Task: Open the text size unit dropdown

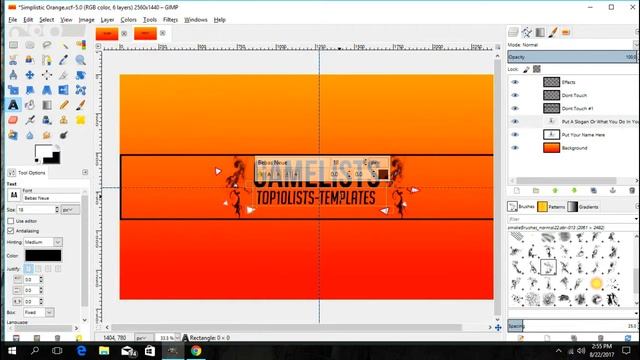Action: [70, 210]
